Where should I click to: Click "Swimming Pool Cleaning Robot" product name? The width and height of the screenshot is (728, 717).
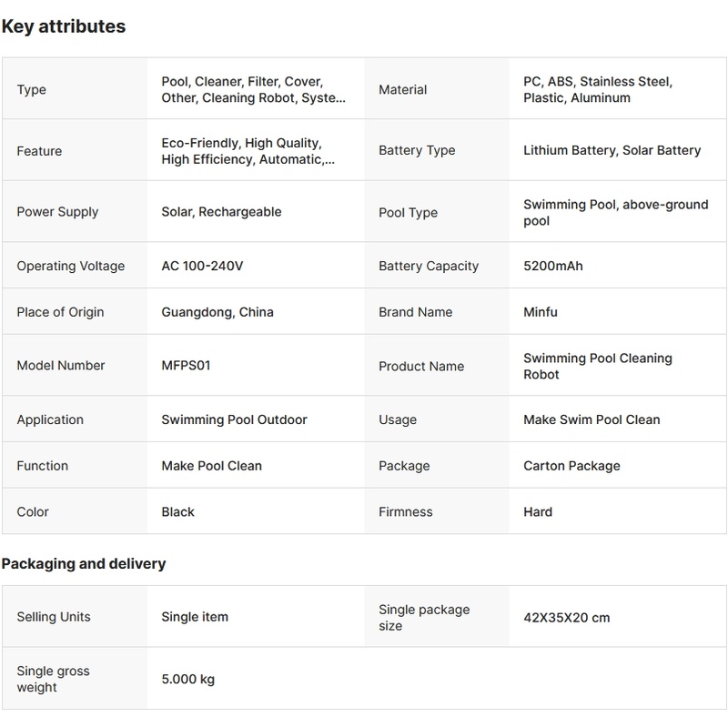(x=597, y=366)
